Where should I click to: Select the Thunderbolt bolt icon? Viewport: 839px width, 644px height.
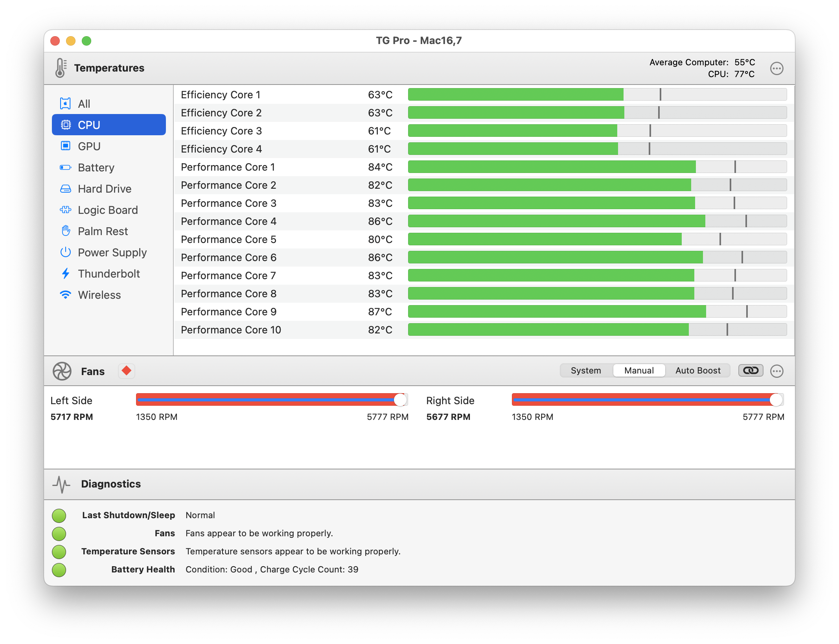(x=66, y=274)
